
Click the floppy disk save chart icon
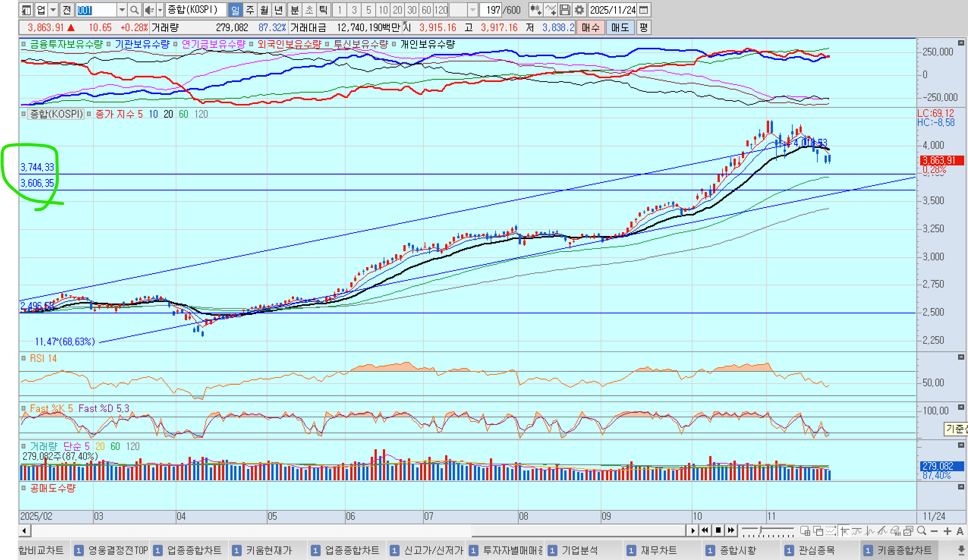(565, 10)
